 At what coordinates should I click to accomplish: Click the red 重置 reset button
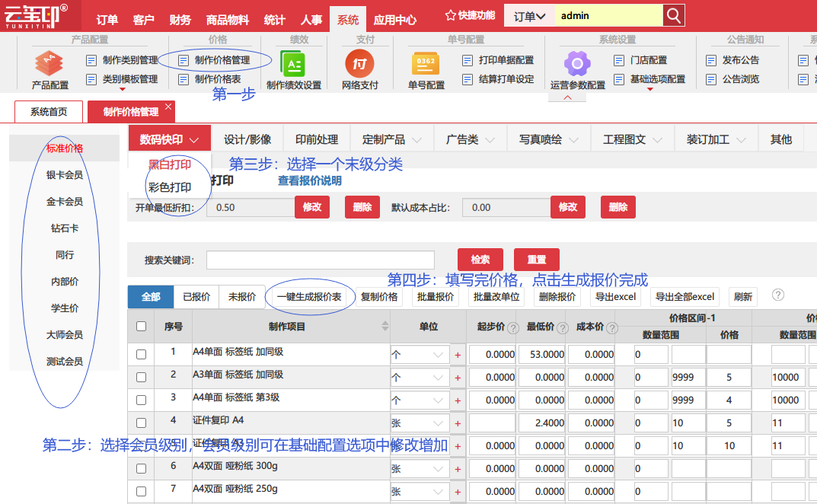pyautogui.click(x=536, y=259)
